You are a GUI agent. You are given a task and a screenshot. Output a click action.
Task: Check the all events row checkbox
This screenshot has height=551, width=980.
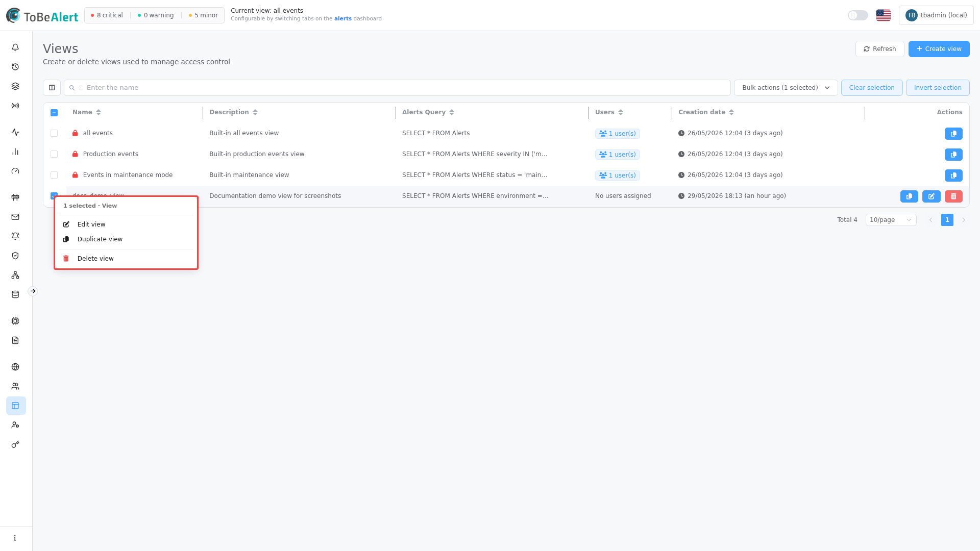[x=54, y=133]
